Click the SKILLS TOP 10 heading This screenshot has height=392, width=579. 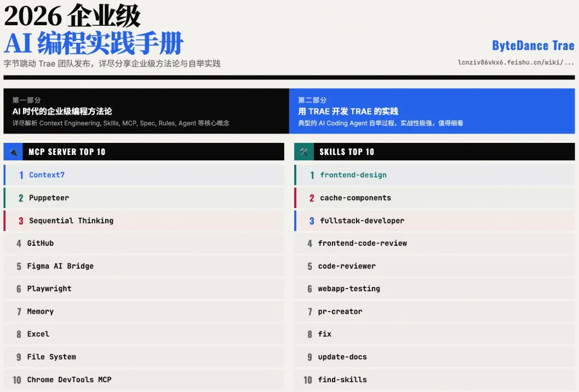pyautogui.click(x=347, y=152)
